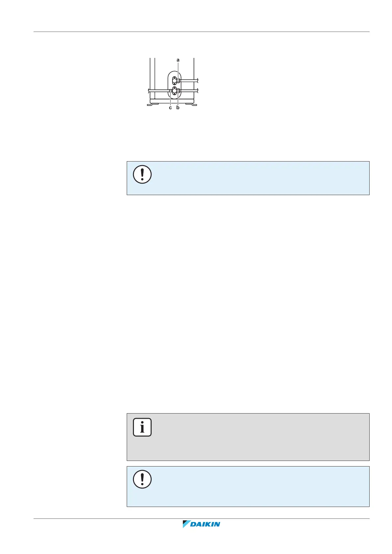Click the upper stop valve in the diagram
This screenshot has height=554, width=392.
[174, 81]
